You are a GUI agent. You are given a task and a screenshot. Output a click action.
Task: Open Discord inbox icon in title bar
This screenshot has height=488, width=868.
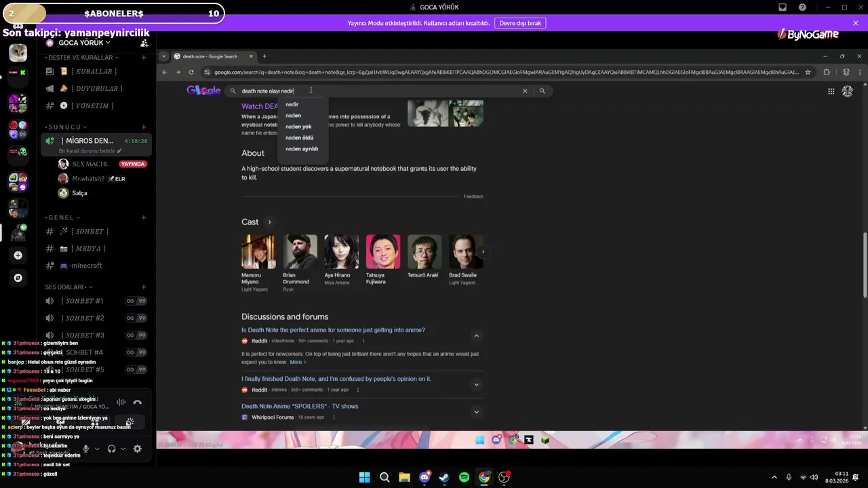pyautogui.click(x=783, y=7)
